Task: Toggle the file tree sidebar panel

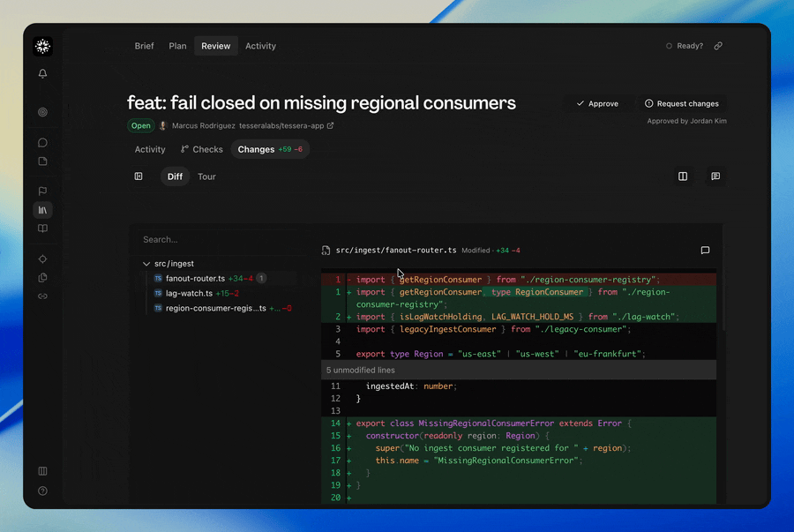Action: pyautogui.click(x=139, y=176)
